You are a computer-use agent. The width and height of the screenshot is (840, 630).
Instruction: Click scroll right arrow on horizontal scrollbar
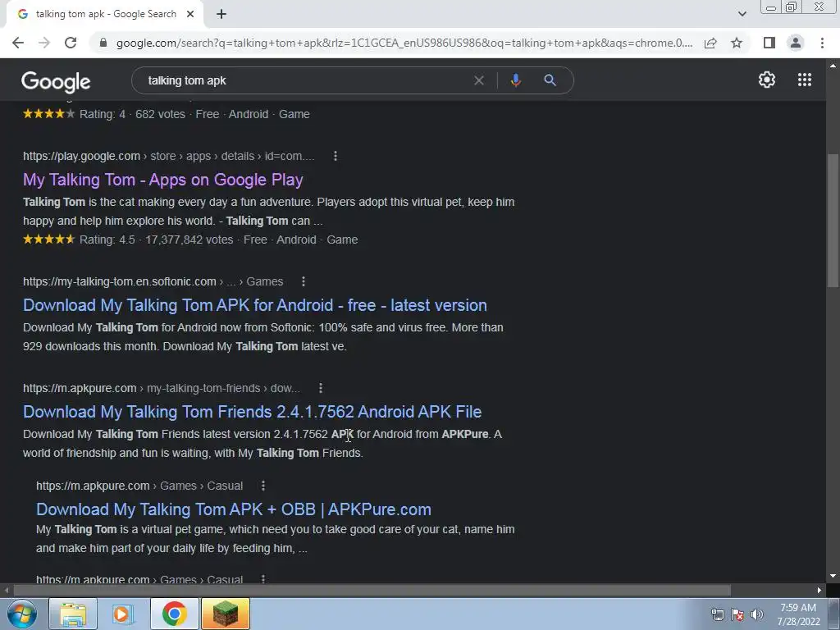pyautogui.click(x=819, y=591)
